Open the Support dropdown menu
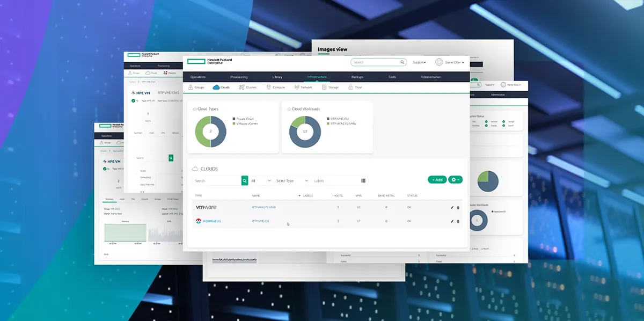This screenshot has height=321, width=644. [419, 62]
